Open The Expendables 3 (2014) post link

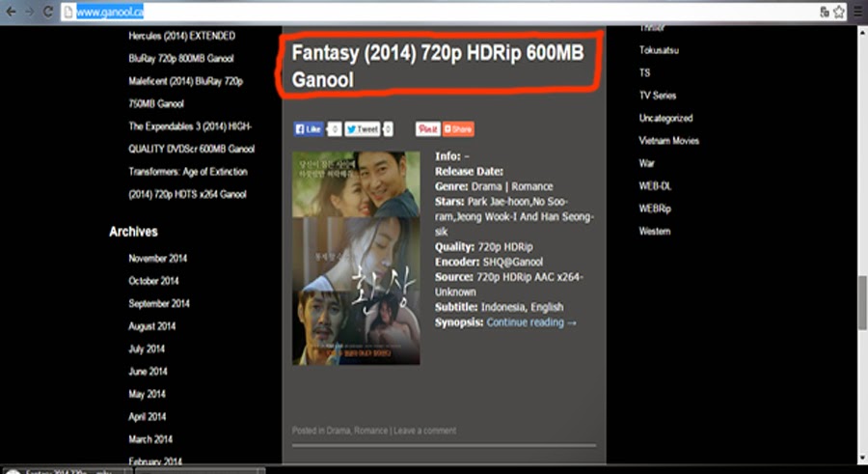click(192, 137)
